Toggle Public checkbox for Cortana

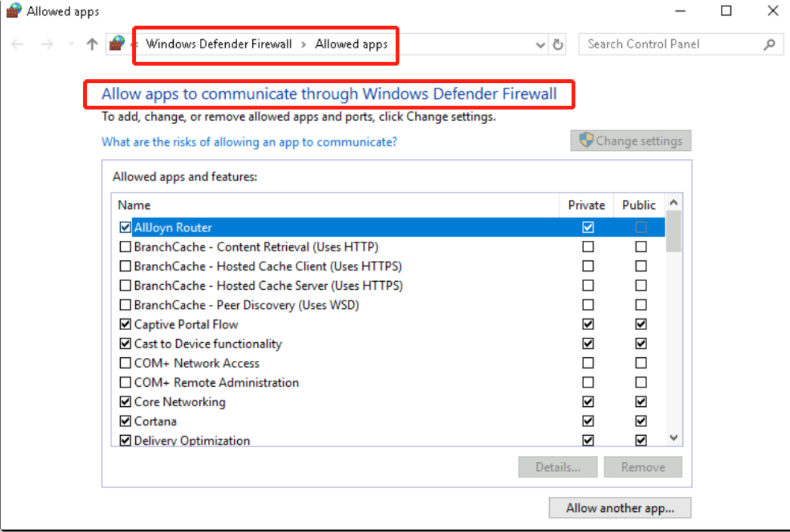641,421
